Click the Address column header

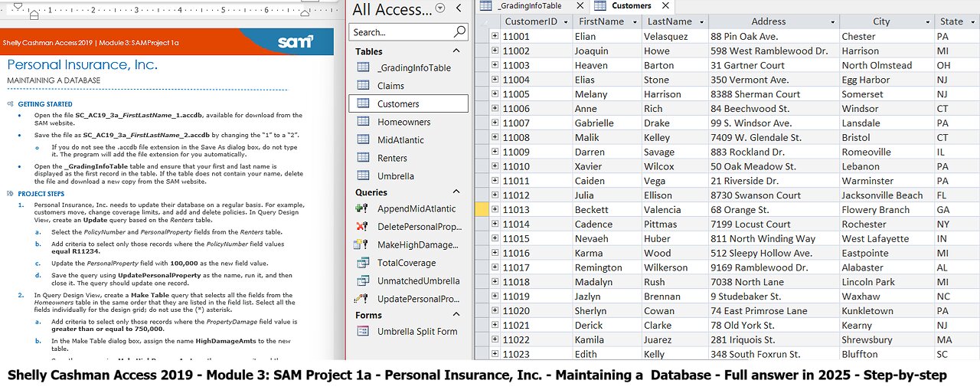click(773, 21)
